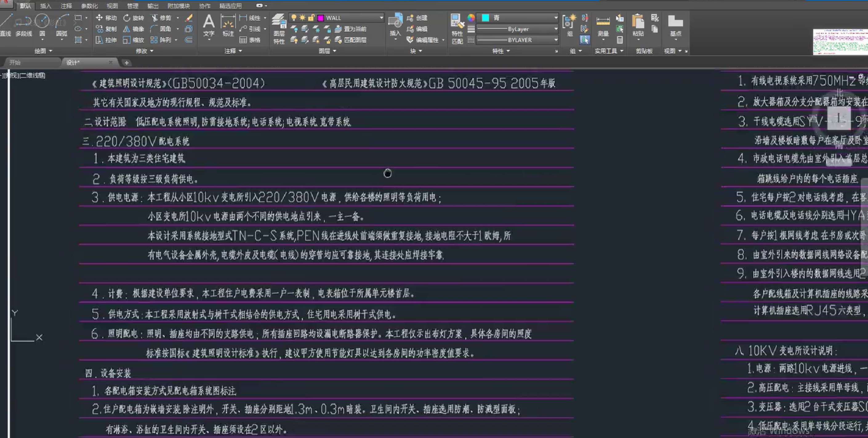The image size is (868, 438).
Task: Click the new drawing tab plus button
Action: (127, 63)
